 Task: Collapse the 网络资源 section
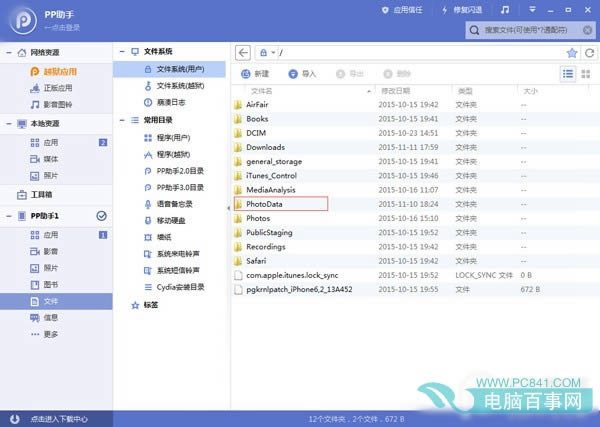[8, 52]
